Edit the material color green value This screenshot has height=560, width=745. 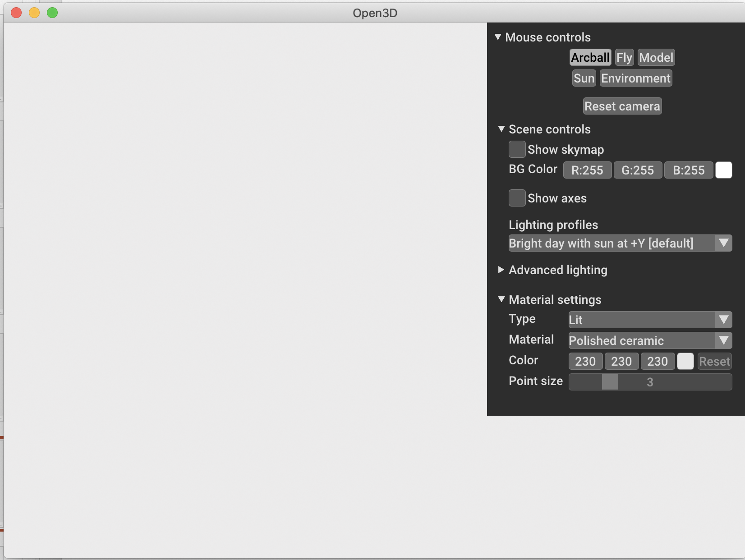coord(621,361)
